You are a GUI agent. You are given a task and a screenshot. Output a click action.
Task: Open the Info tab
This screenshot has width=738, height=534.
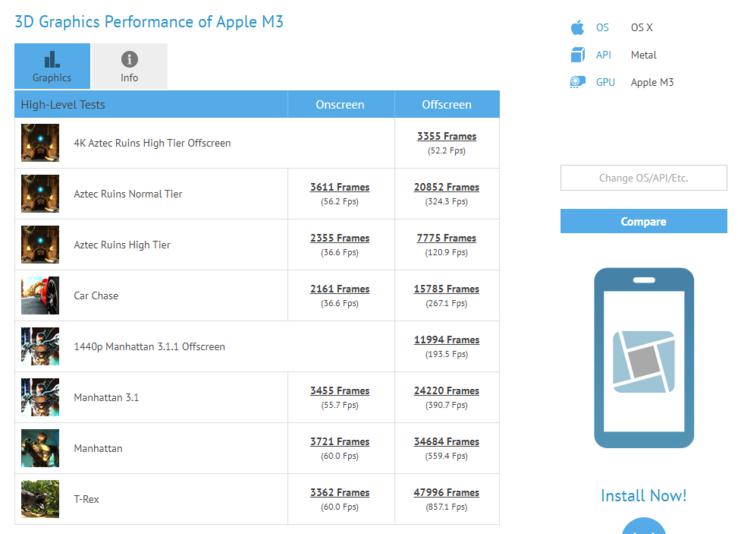pyautogui.click(x=129, y=66)
